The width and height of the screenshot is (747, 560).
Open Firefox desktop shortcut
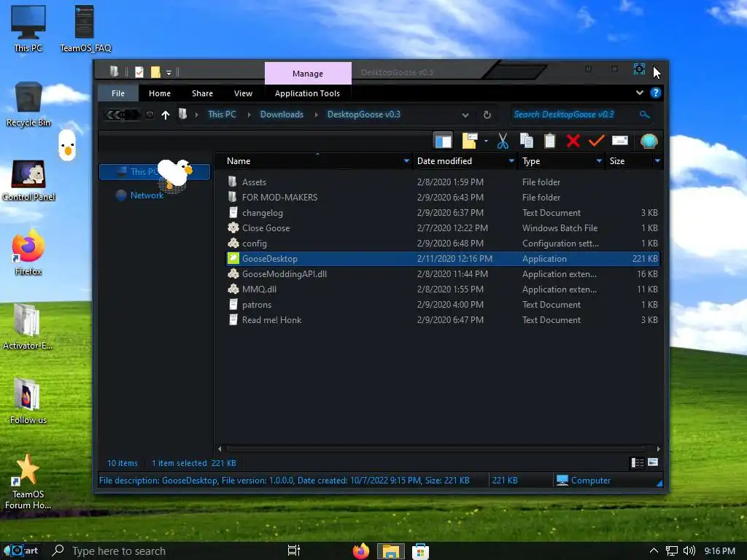coord(28,252)
